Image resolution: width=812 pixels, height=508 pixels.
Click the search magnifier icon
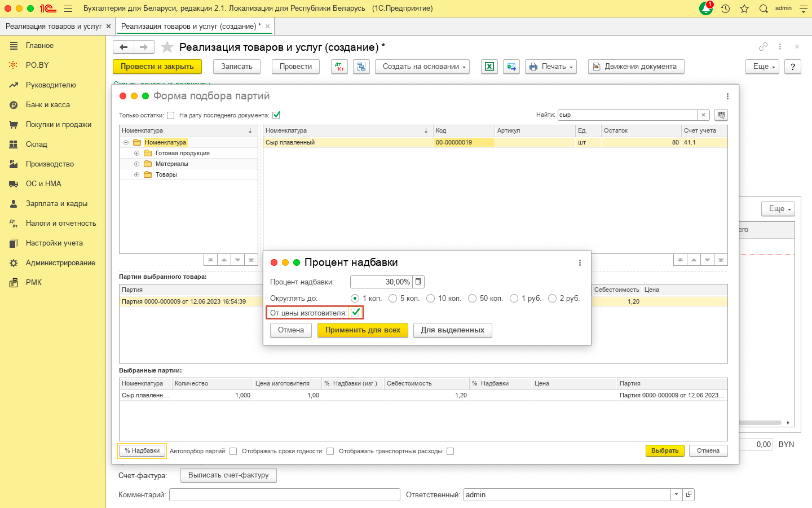(x=764, y=8)
